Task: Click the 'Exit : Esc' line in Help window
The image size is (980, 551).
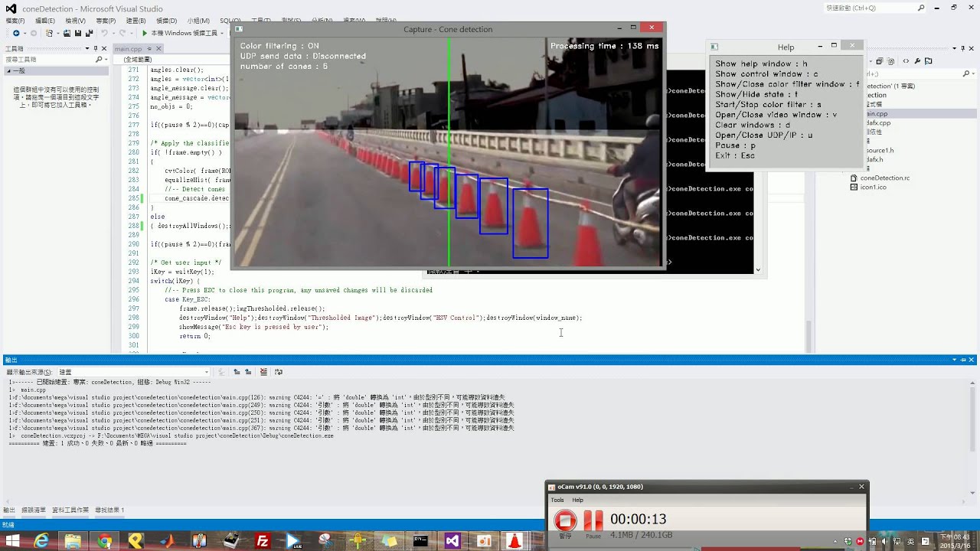Action: (x=735, y=155)
